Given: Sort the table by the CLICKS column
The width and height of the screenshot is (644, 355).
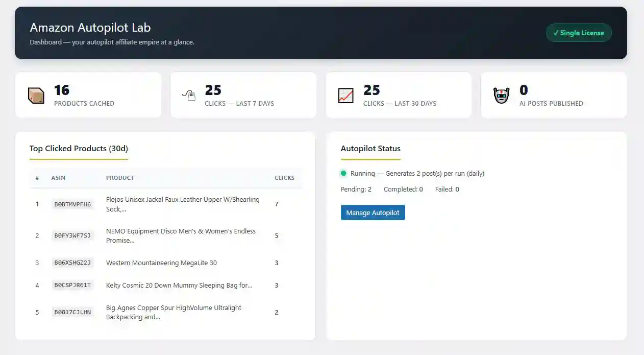Looking at the screenshot, I should (284, 178).
